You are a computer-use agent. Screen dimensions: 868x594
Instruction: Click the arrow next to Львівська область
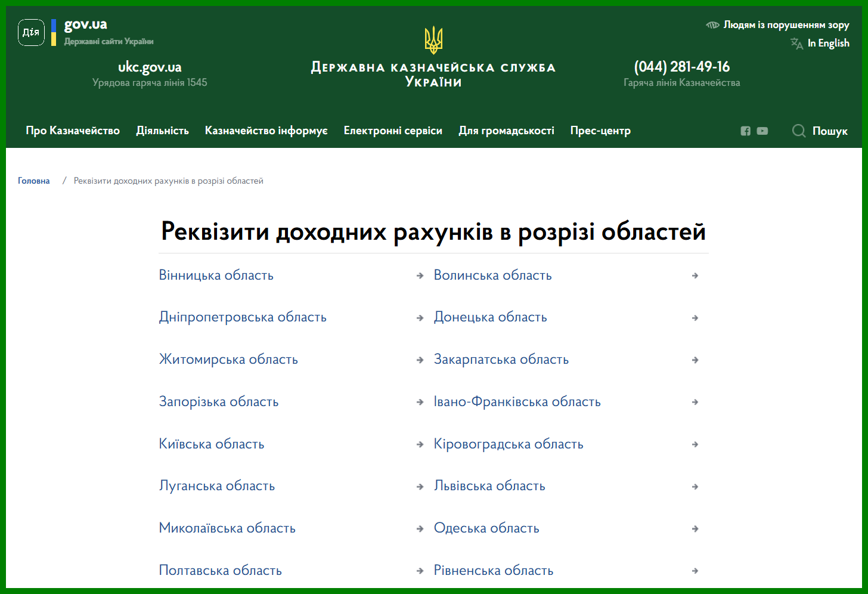tap(695, 487)
